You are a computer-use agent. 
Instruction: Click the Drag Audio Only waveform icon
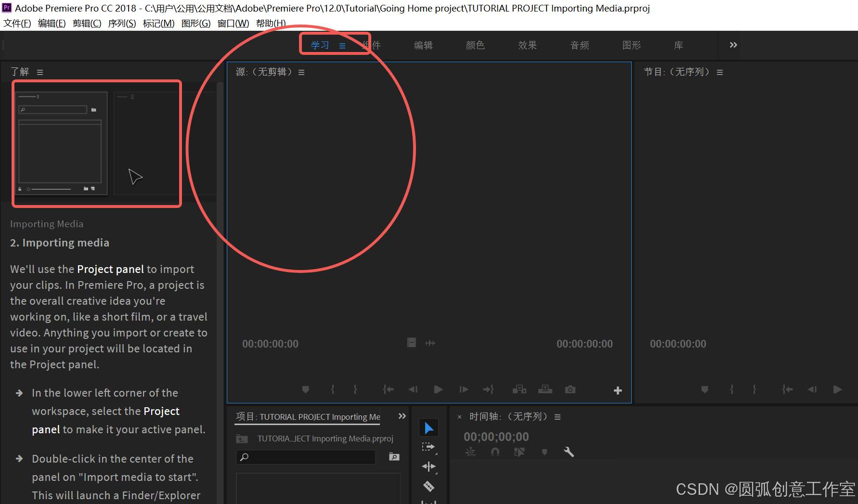[x=430, y=343]
